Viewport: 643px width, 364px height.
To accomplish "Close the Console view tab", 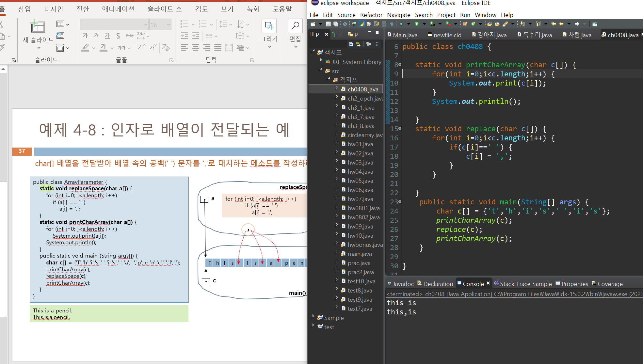I will pyautogui.click(x=488, y=283).
